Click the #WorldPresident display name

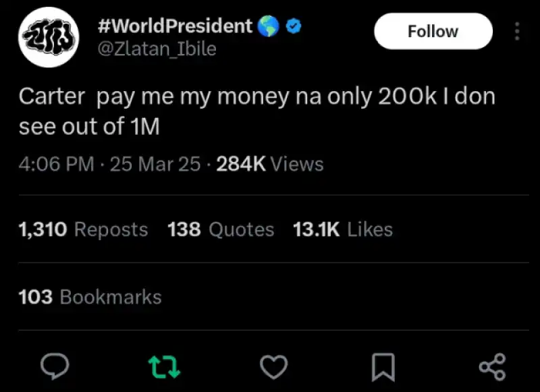point(175,26)
